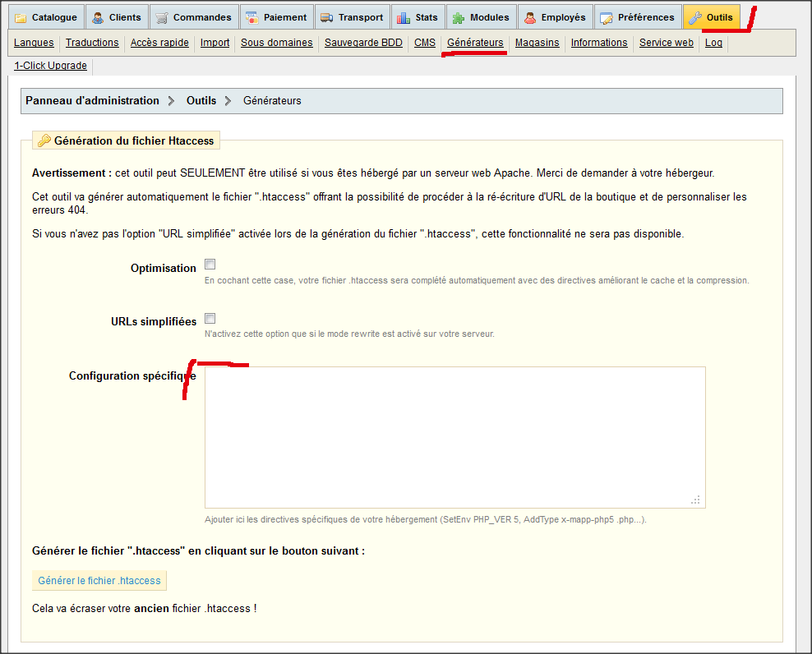812x654 pixels.
Task: Click the text area resize grip
Action: click(695, 500)
